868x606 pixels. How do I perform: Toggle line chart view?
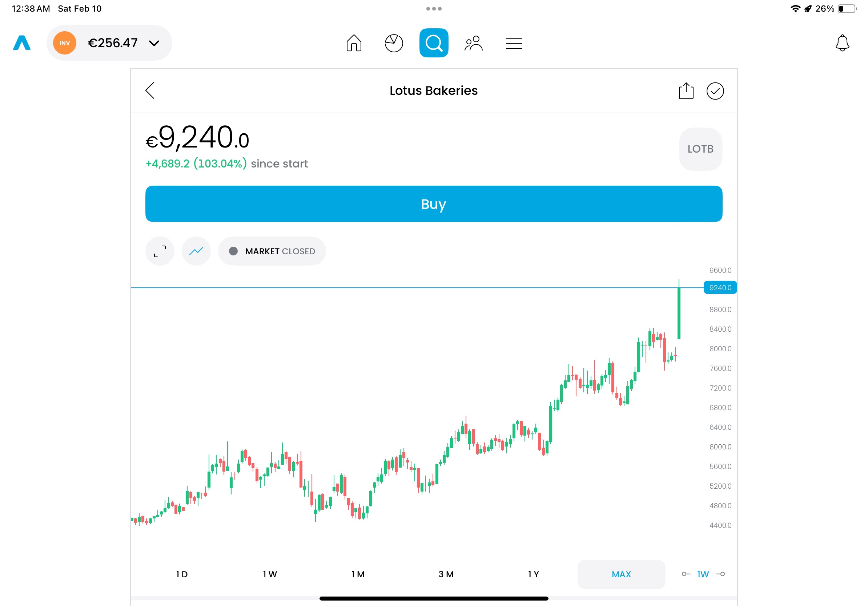196,251
